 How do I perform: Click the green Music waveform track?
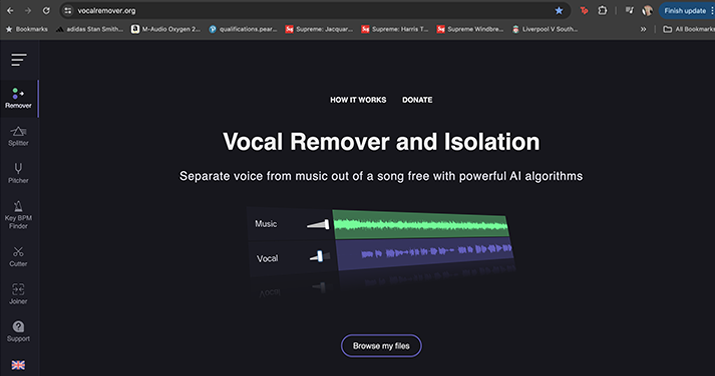point(421,225)
